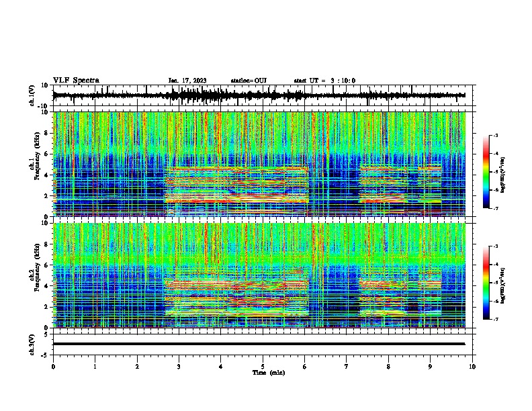Click the "station=OUI" label
Viewport: 532px width, 411px height.
pyautogui.click(x=249, y=81)
